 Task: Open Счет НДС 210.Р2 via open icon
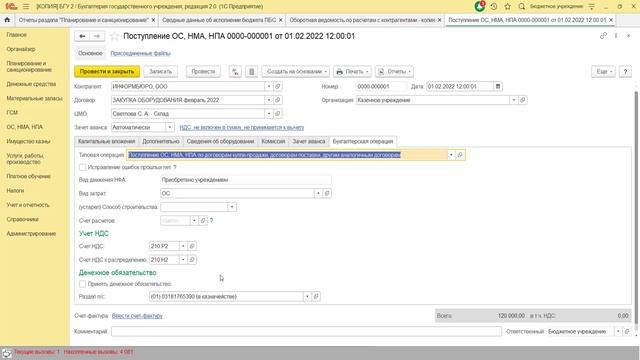pyautogui.click(x=192, y=246)
